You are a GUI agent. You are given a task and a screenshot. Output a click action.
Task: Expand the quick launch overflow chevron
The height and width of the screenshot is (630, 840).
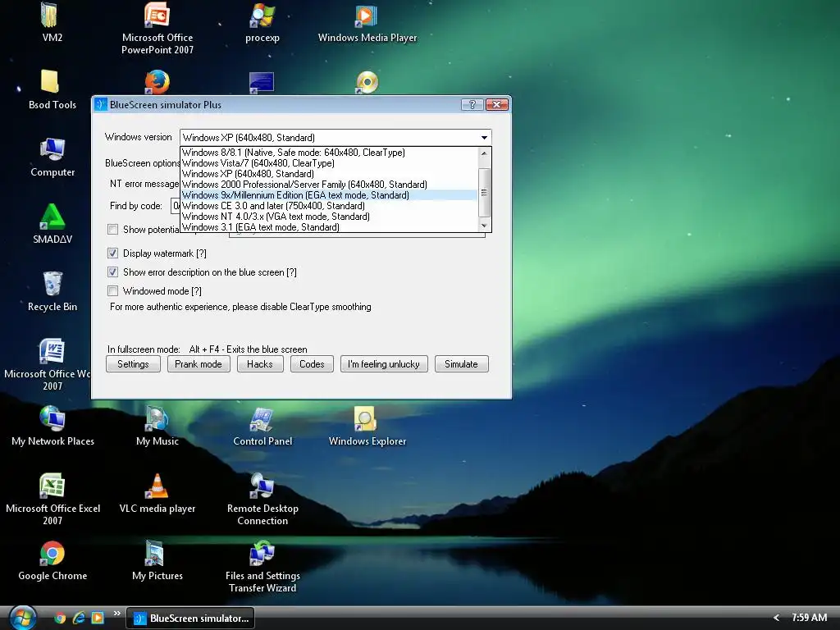(116, 614)
